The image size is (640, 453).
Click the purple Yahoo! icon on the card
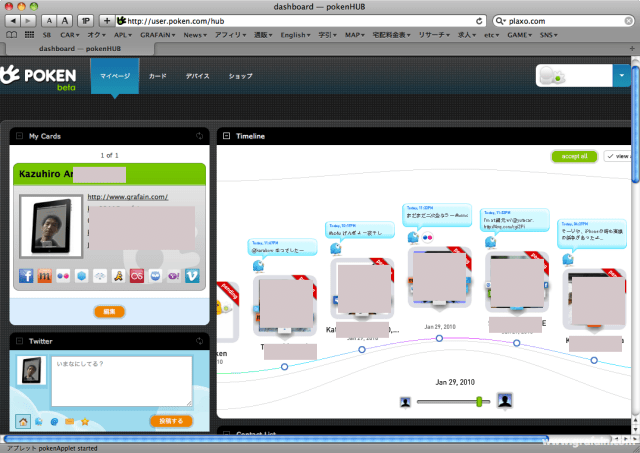click(173, 276)
